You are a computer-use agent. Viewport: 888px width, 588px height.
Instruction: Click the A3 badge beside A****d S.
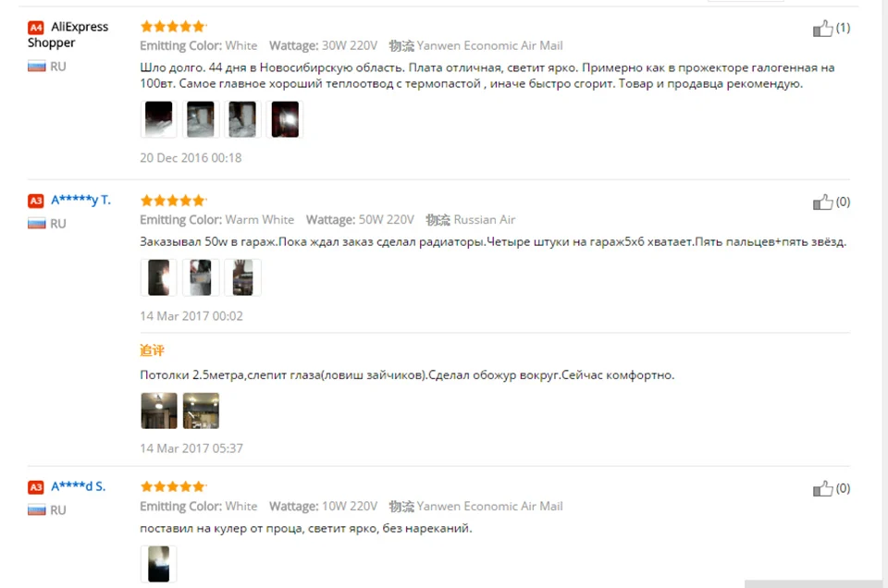36,486
